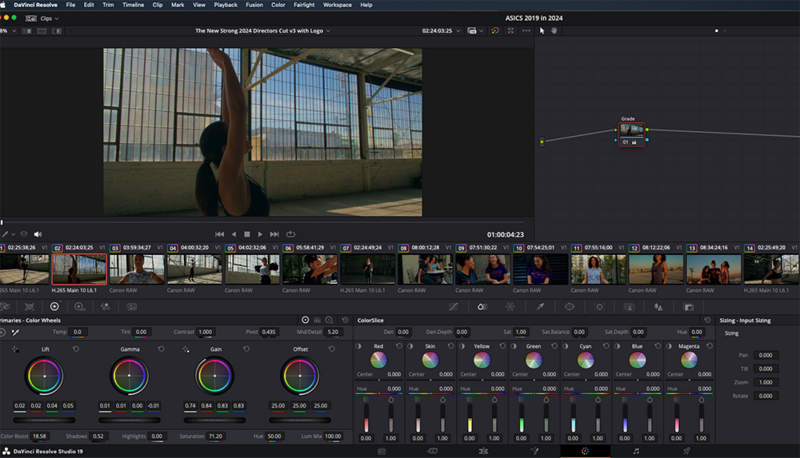The width and height of the screenshot is (800, 458).
Task: Toggle loop playback button
Action: coord(291,234)
